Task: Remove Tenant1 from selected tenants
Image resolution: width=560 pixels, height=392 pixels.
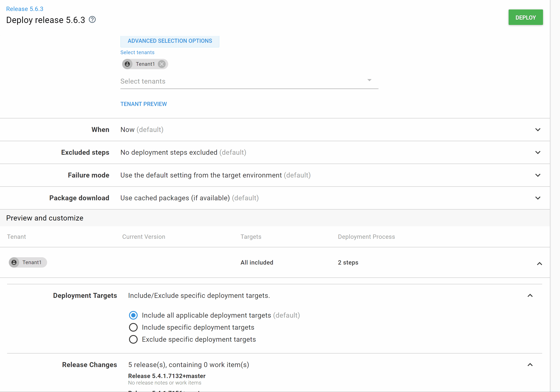Action: pyautogui.click(x=162, y=64)
